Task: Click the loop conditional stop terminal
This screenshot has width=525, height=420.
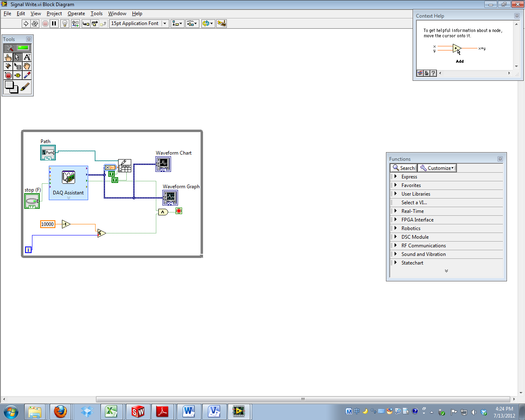Action: click(x=179, y=211)
